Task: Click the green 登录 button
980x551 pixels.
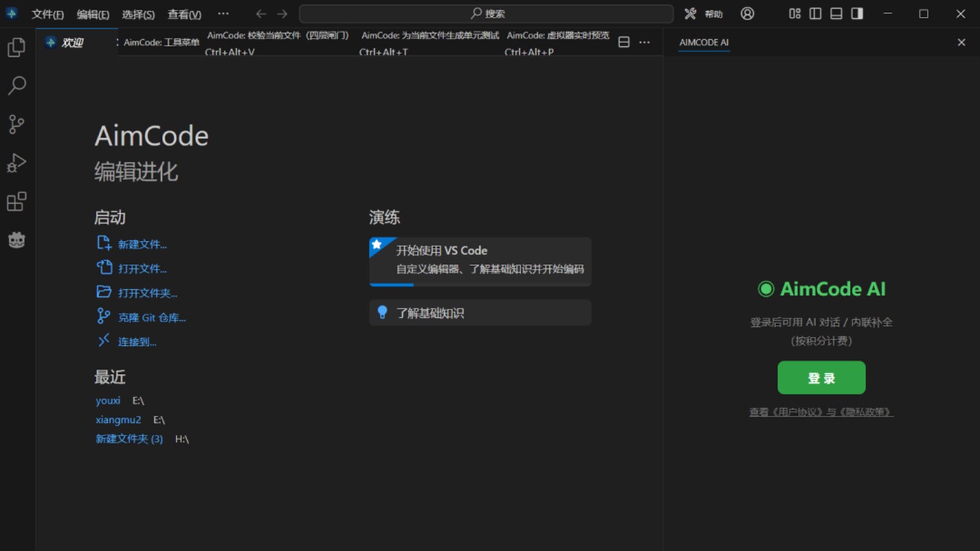Action: coord(821,378)
